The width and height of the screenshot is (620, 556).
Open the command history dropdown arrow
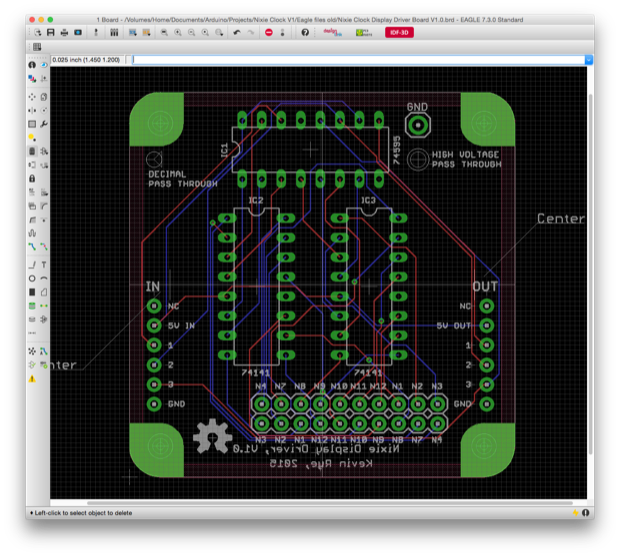pyautogui.click(x=589, y=60)
